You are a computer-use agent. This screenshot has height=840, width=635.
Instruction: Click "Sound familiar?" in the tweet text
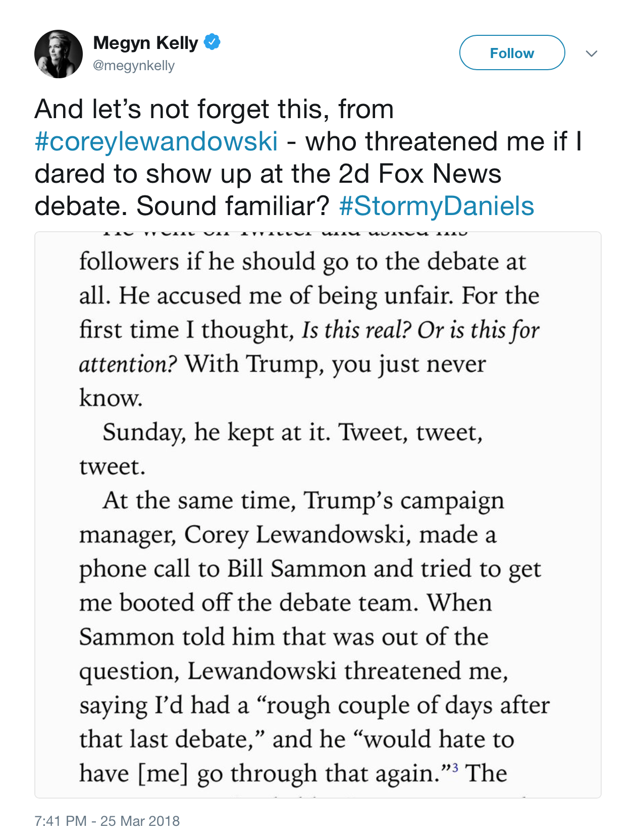click(233, 206)
